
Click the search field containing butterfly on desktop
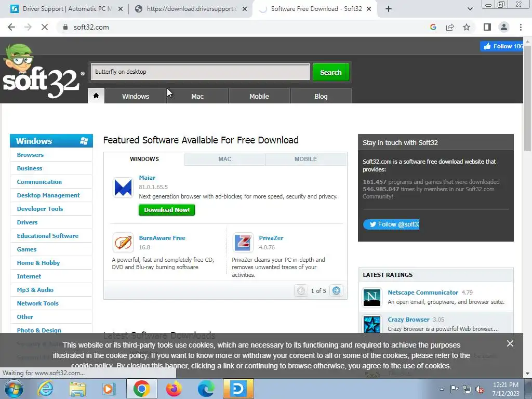[x=200, y=72]
